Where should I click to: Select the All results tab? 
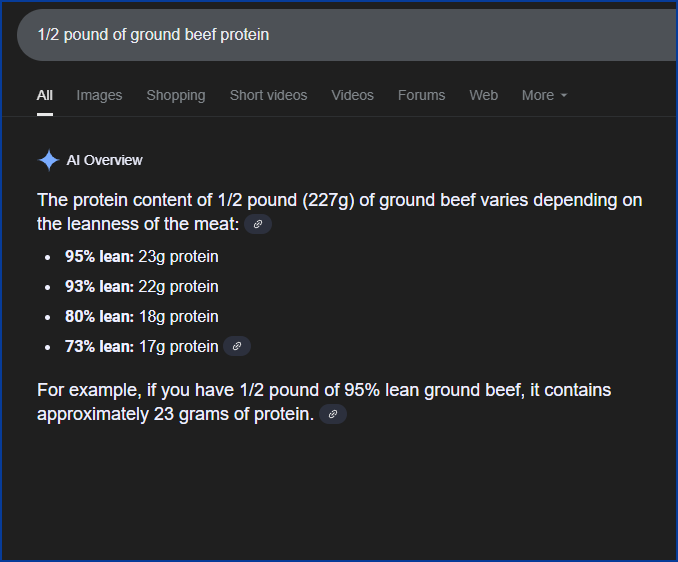(x=45, y=95)
